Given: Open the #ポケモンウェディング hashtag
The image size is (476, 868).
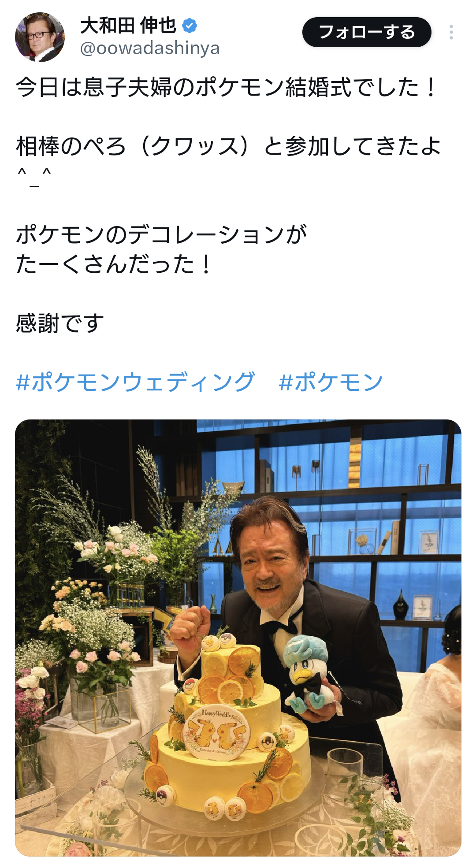Looking at the screenshot, I should [135, 382].
